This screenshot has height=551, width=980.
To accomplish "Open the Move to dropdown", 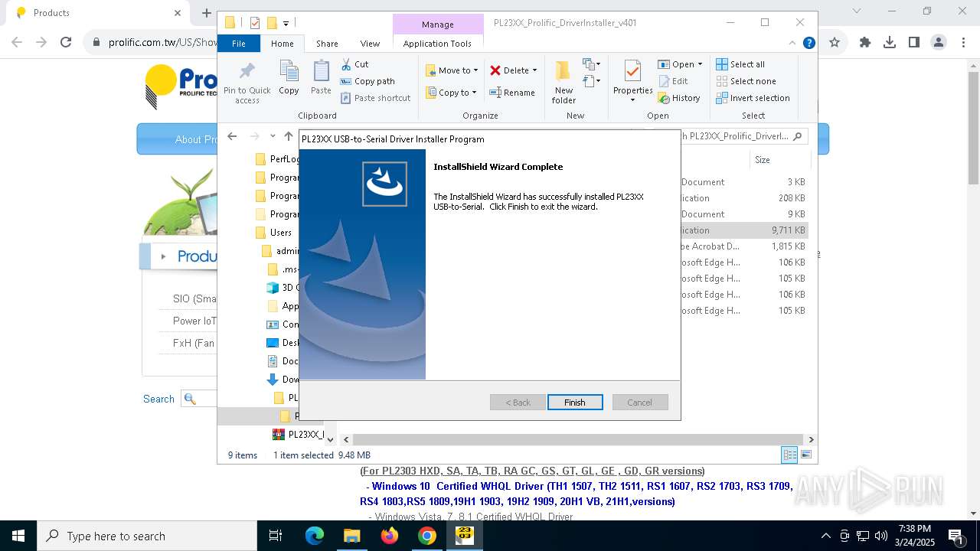I will 452,70.
